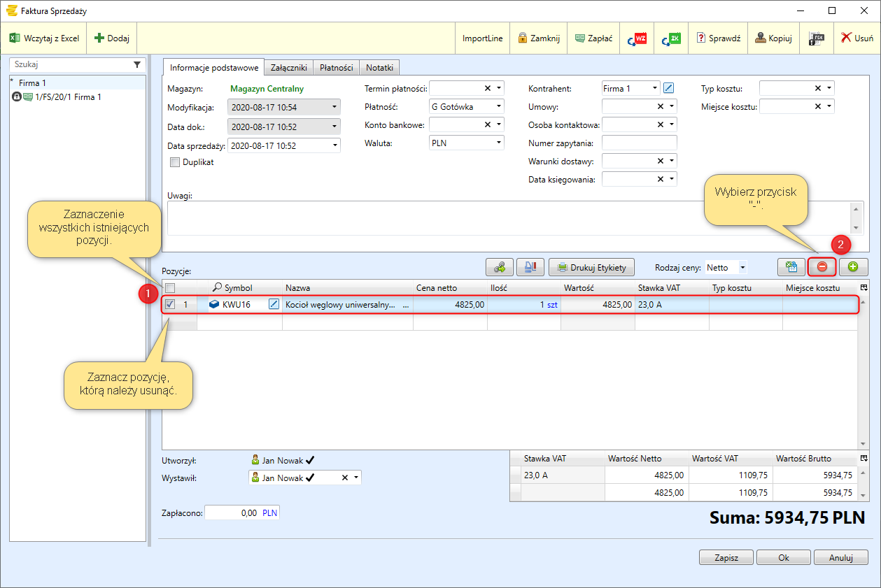This screenshot has height=588, width=881.
Task: Click the Excel export icon above table
Action: pos(791,267)
